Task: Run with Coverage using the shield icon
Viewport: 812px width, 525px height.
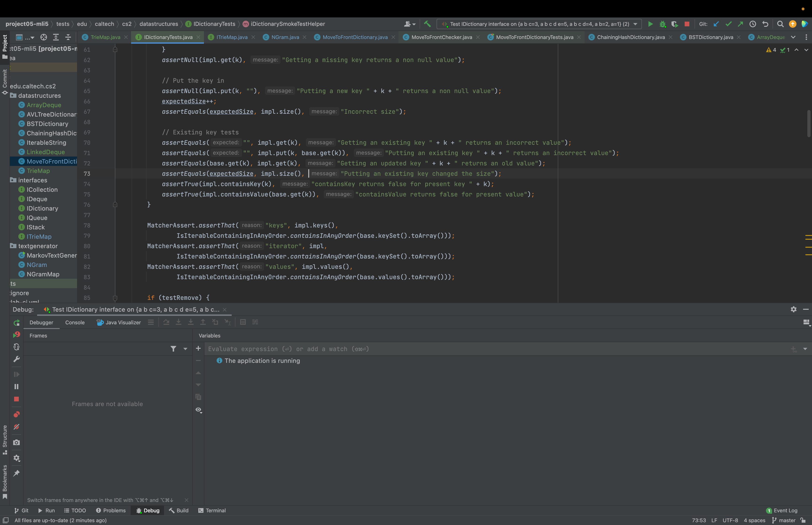Action: (x=674, y=24)
